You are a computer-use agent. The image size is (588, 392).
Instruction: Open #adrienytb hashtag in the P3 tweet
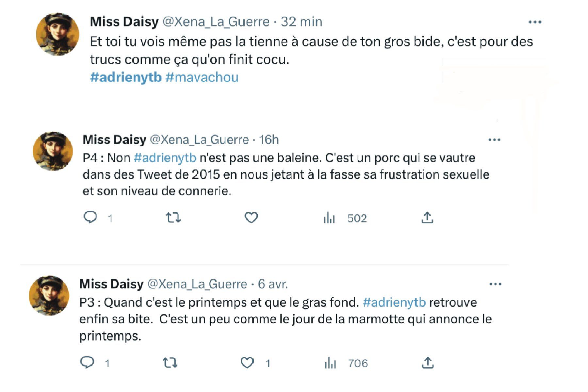coord(394,302)
